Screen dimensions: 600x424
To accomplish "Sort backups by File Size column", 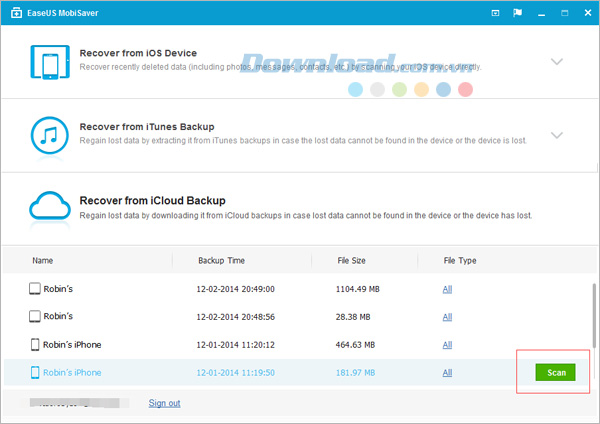I will tap(351, 261).
